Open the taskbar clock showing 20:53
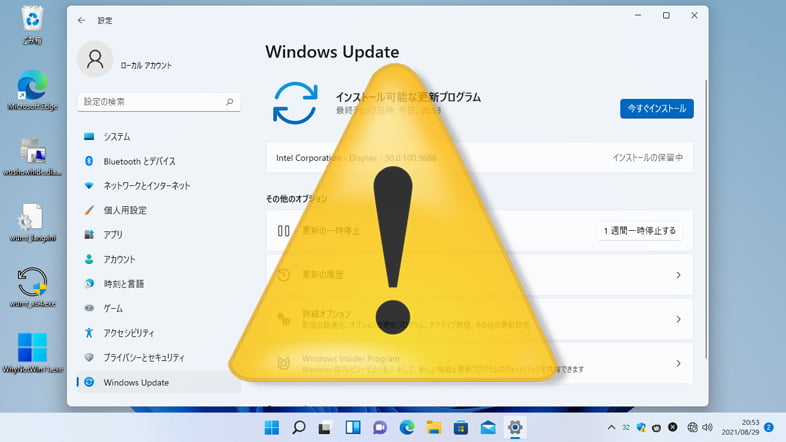This screenshot has height=442, width=786. (740, 427)
